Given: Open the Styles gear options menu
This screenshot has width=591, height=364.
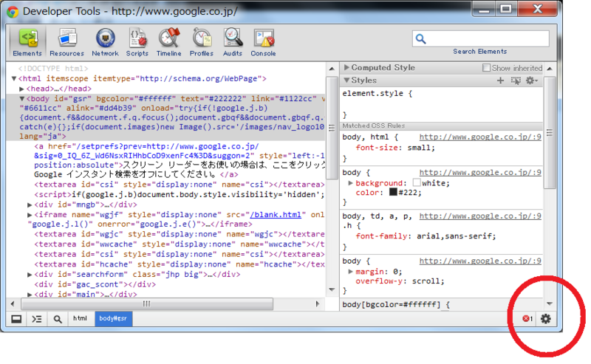Looking at the screenshot, I should pos(531,80).
